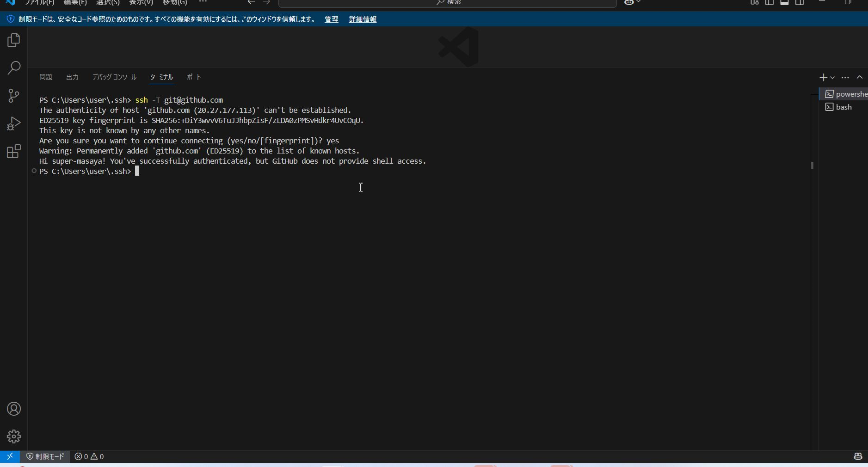The image size is (868, 467).
Task: Open the ファイル(F) menu
Action: click(x=40, y=2)
